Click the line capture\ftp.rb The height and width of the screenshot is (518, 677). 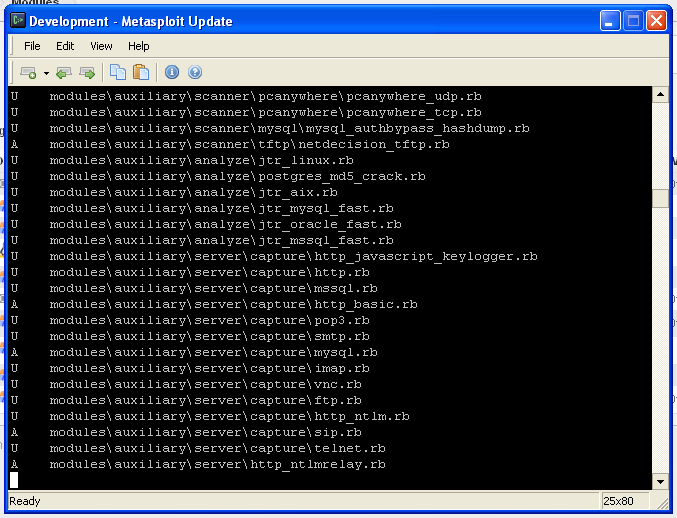(x=186, y=400)
